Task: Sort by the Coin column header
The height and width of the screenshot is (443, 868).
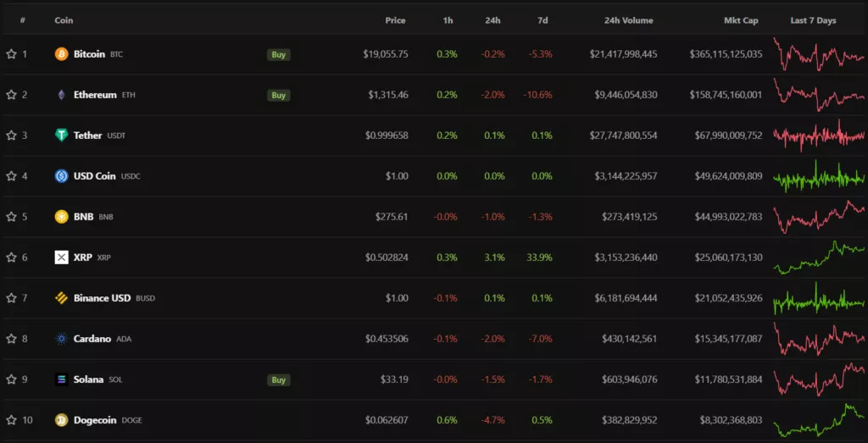Action: [64, 20]
